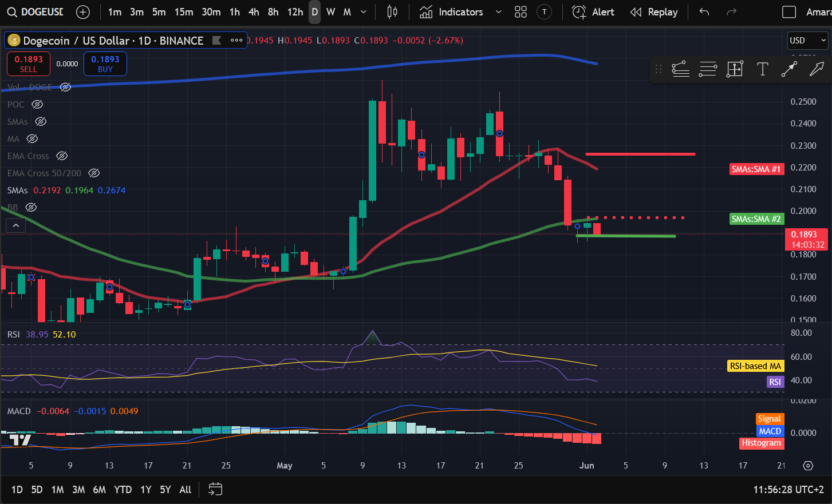832x504 pixels.
Task: Click the RSI-based MA axis label
Action: [x=755, y=366]
